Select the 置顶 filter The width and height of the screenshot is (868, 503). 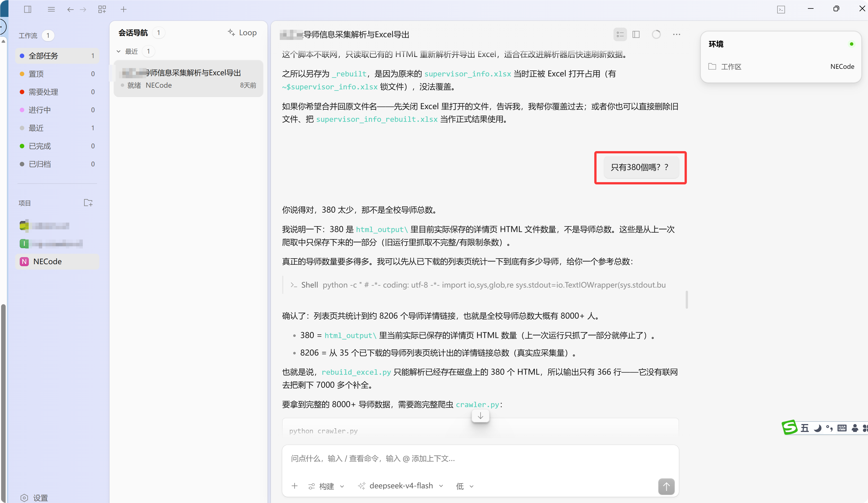tap(57, 74)
